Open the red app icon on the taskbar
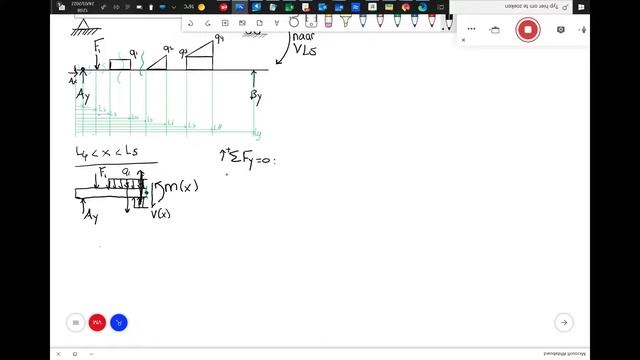 223,7
